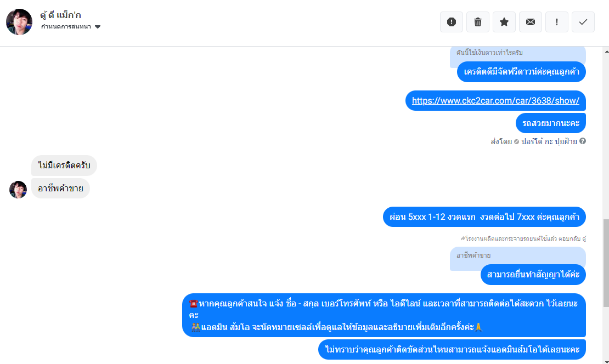This screenshot has height=364, width=609.
Task: Click the customer's profile picture in the header
Action: (x=19, y=22)
